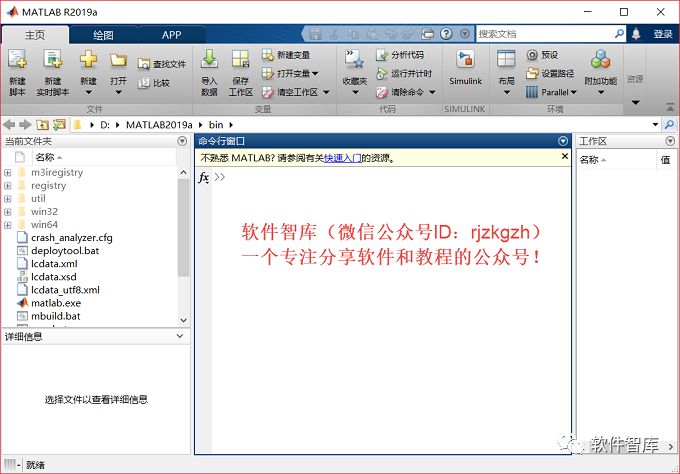Open Current Folder panel actions menu
Screen dimensions: 680x474
(183, 141)
